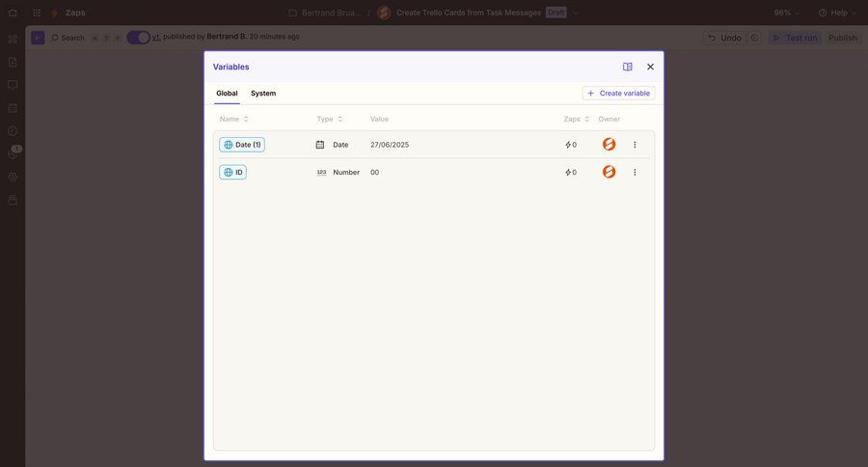
Task: Open the calendar icon in the left sidebar
Action: pos(13,108)
